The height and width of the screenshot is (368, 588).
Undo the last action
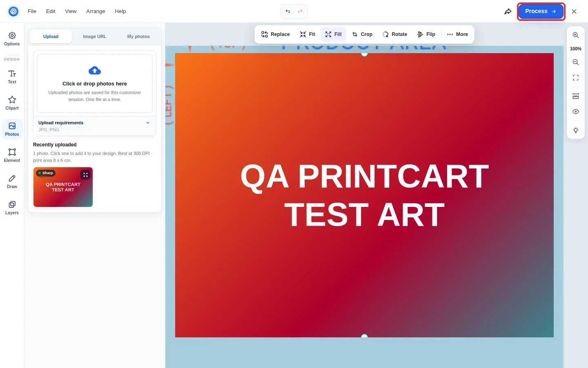288,11
